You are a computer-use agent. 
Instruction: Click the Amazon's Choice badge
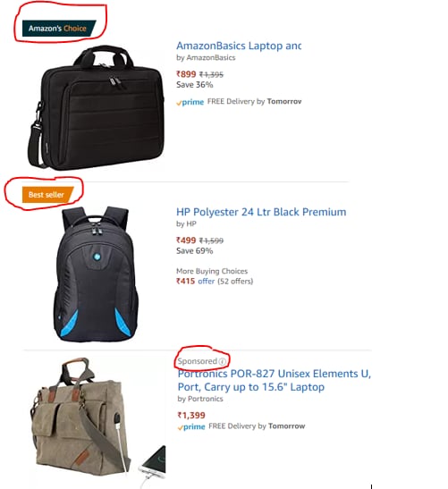point(59,29)
